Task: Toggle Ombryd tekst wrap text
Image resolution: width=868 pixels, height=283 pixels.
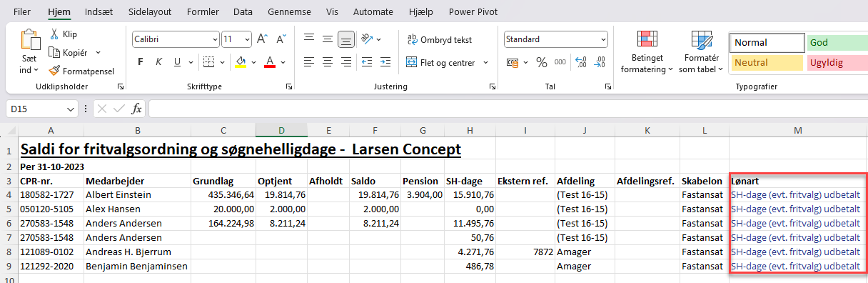Action: pos(440,39)
